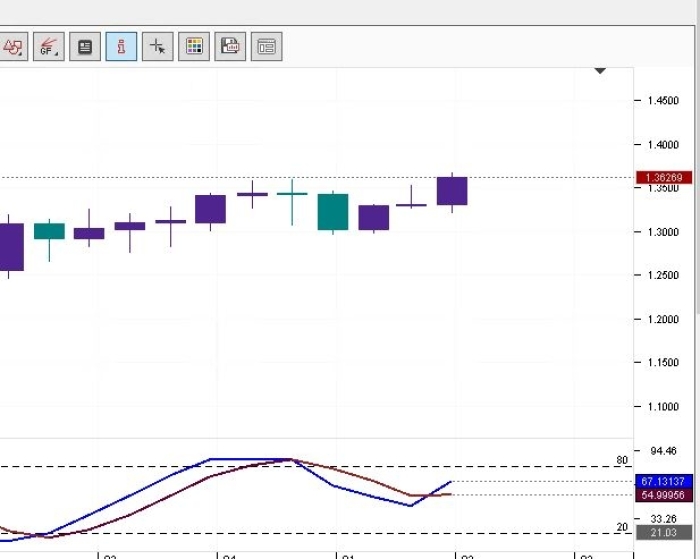The height and width of the screenshot is (559, 700).
Task: Click the 1.1500 price axis label
Action: pos(663,362)
